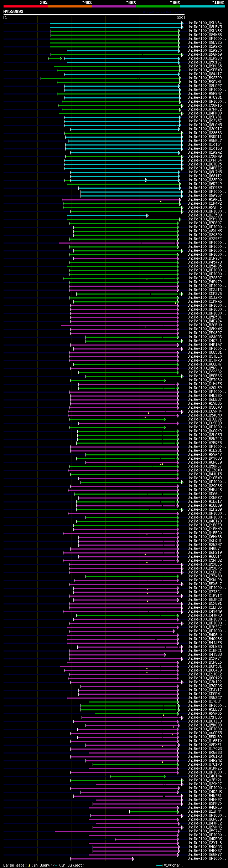Click the green alignment bar for UniRef100_B9SZP9

(111, 78)
